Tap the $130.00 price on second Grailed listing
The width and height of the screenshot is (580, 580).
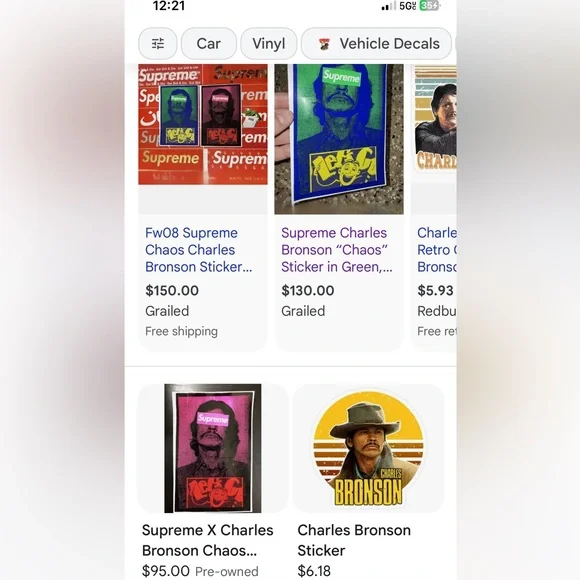tap(308, 290)
